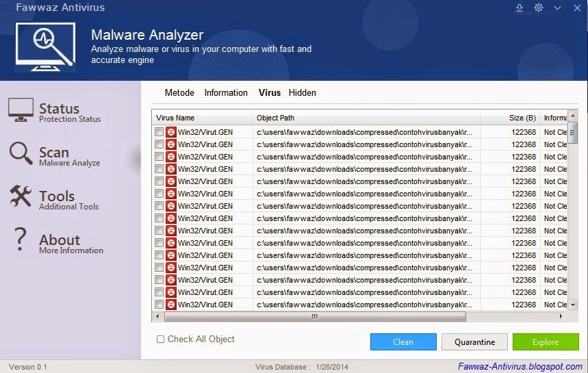Click the download update icon in title bar

click(520, 8)
